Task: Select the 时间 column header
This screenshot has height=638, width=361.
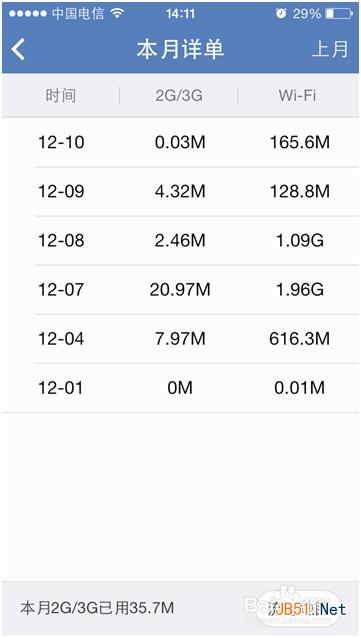Action: pyautogui.click(x=60, y=96)
